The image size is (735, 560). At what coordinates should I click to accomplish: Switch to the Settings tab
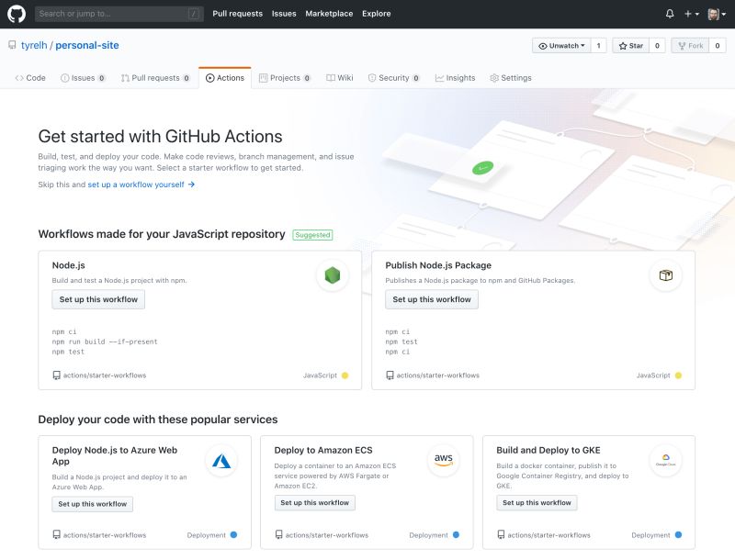(x=512, y=78)
